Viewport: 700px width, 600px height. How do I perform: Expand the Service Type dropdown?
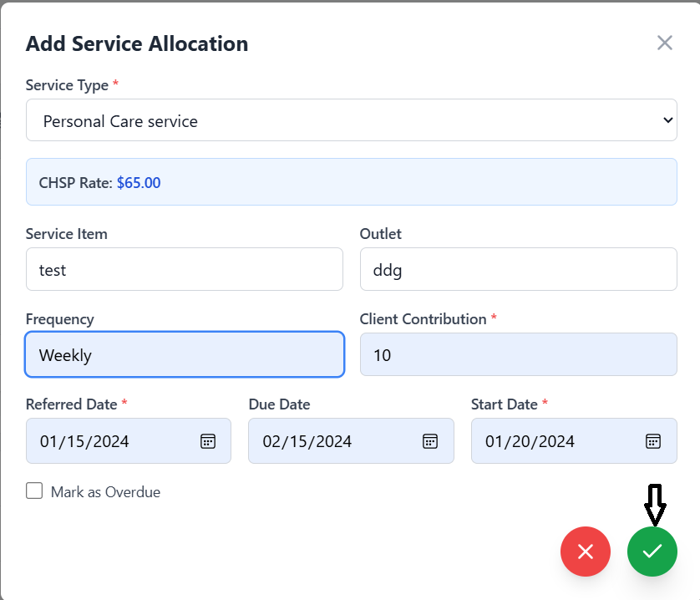point(351,120)
